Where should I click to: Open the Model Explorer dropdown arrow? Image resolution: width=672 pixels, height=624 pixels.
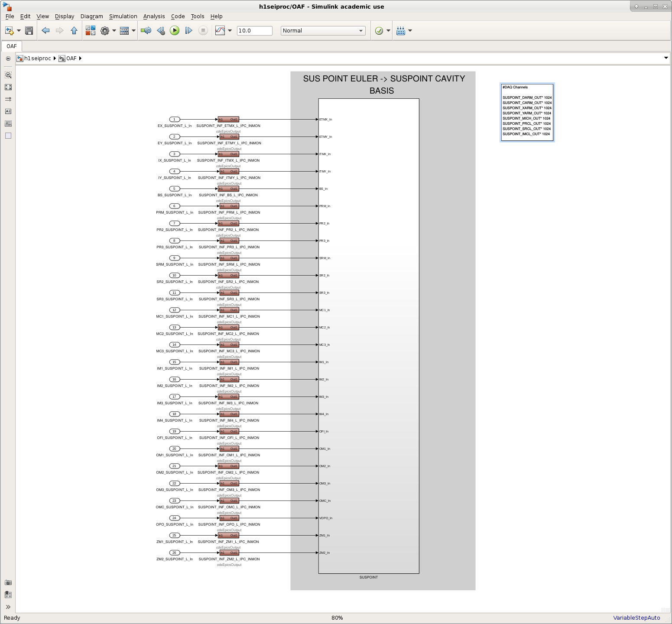[133, 31]
